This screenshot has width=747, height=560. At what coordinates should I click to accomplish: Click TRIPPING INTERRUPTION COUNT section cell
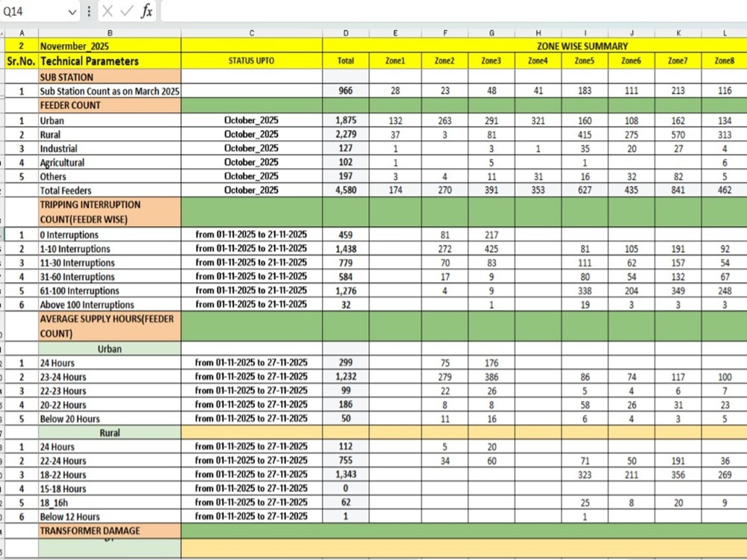tap(110, 212)
